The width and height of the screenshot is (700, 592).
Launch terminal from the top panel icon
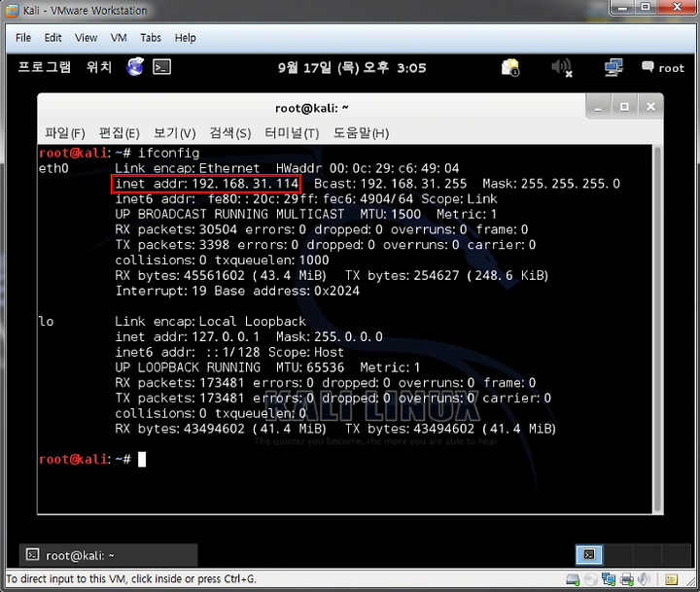(161, 67)
